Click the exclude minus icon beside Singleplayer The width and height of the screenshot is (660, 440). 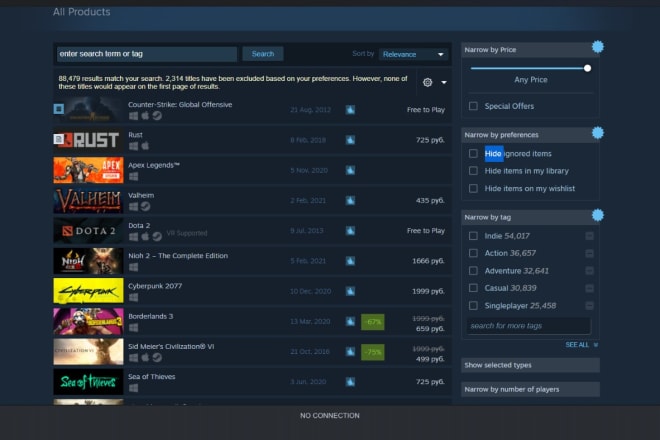[589, 306]
